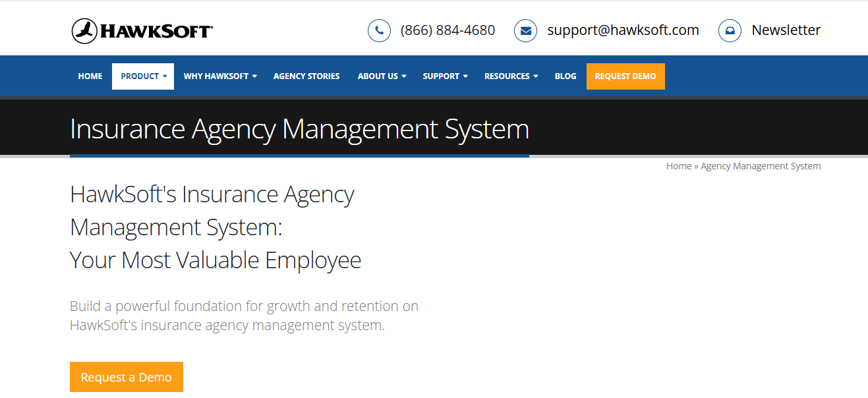Click the Insurance Agency Management System banner title
This screenshot has height=398, width=868.
coord(299,129)
